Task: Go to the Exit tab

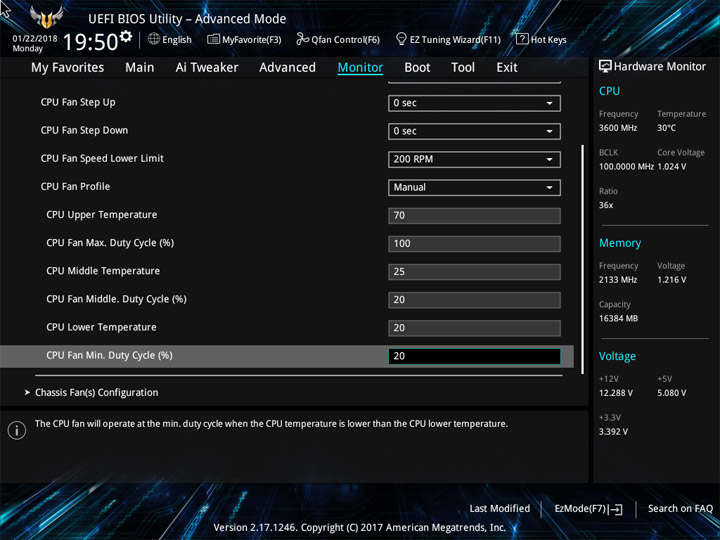Action: (506, 68)
